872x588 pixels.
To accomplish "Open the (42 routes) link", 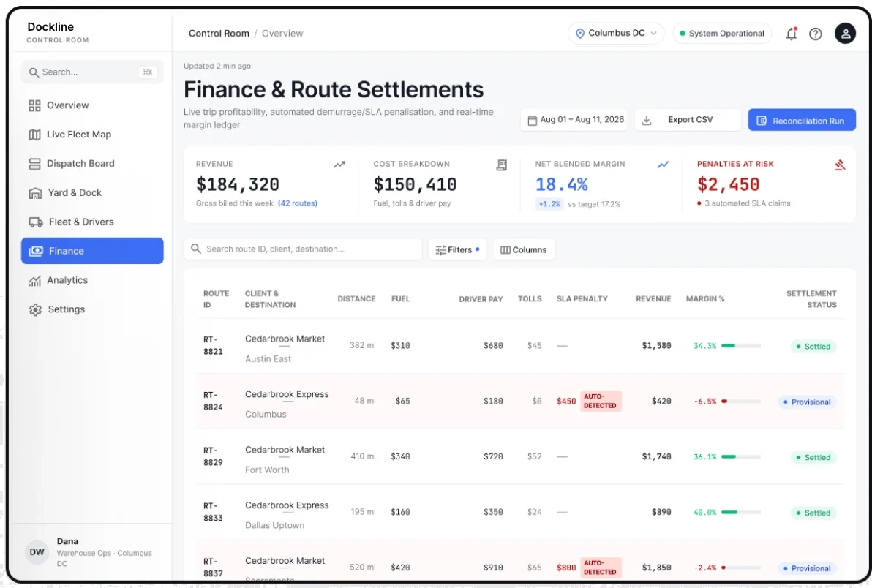I will pyautogui.click(x=298, y=203).
